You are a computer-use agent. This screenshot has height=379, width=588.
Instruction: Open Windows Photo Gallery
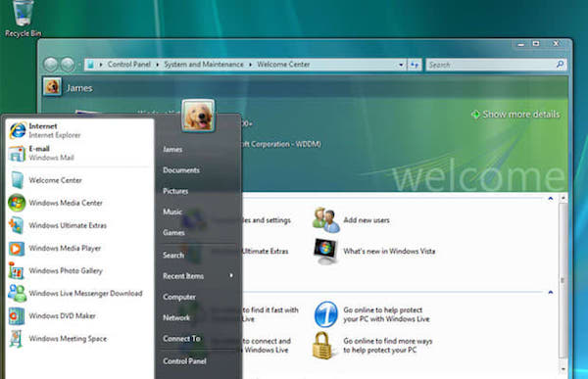click(x=79, y=270)
